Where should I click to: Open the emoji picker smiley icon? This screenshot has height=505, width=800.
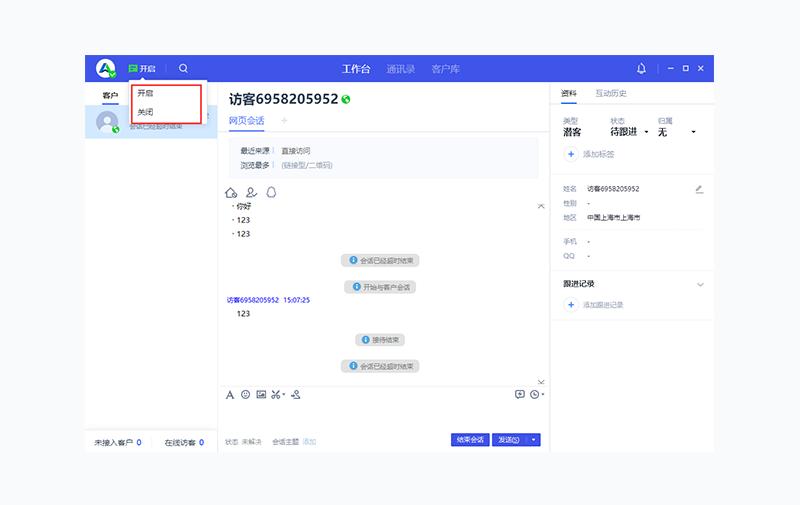pos(245,394)
